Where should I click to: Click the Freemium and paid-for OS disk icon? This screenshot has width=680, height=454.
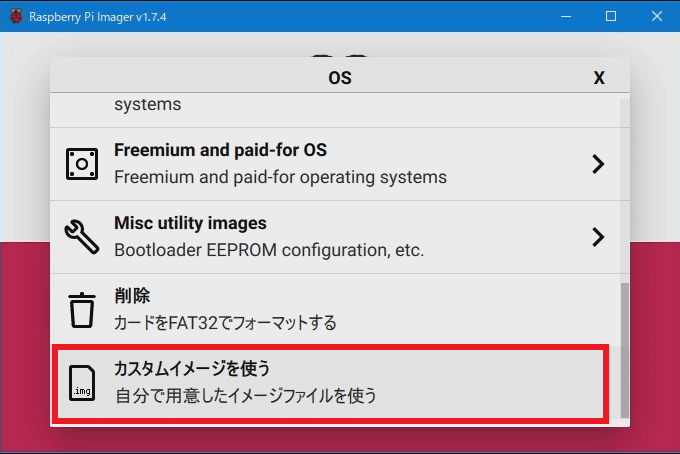[x=82, y=164]
